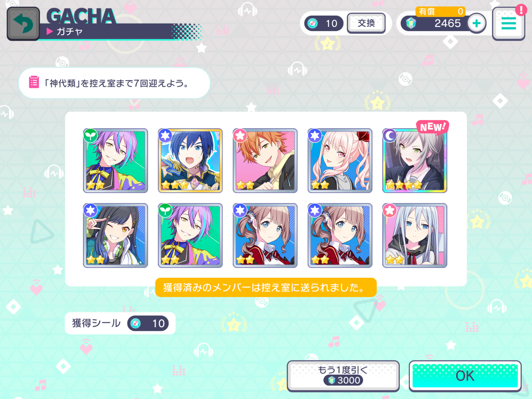Select the winking black-haired girl card
This screenshot has height=399, width=532.
pyautogui.click(x=115, y=235)
